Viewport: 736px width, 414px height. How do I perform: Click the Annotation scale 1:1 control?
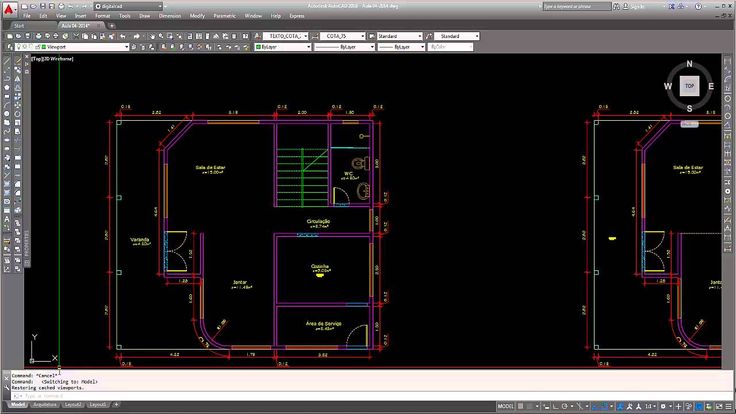(649, 406)
